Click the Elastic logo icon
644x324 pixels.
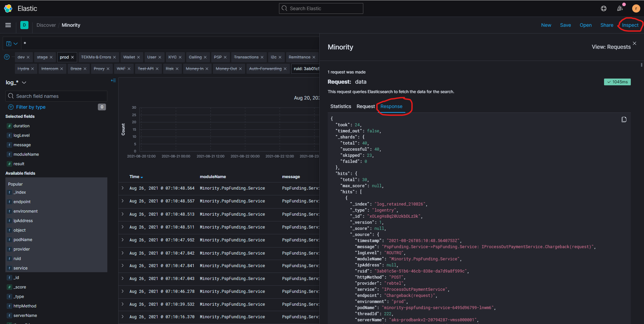(x=8, y=8)
